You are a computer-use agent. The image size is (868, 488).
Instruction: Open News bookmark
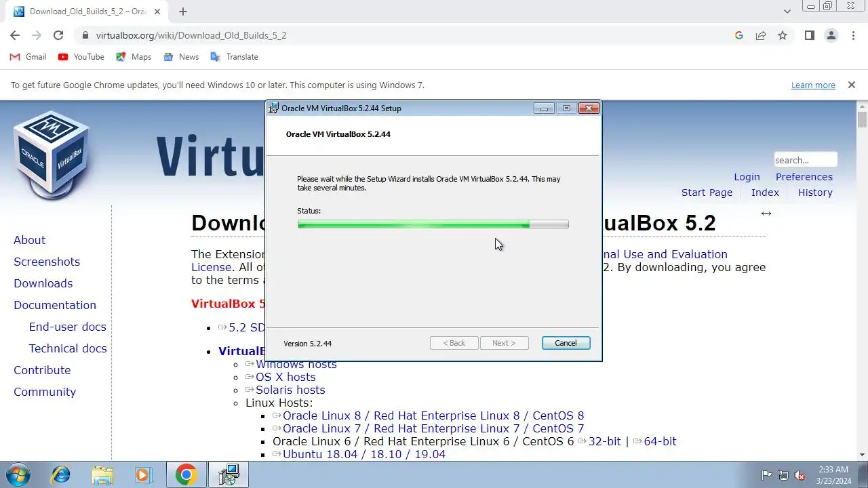[x=181, y=57]
